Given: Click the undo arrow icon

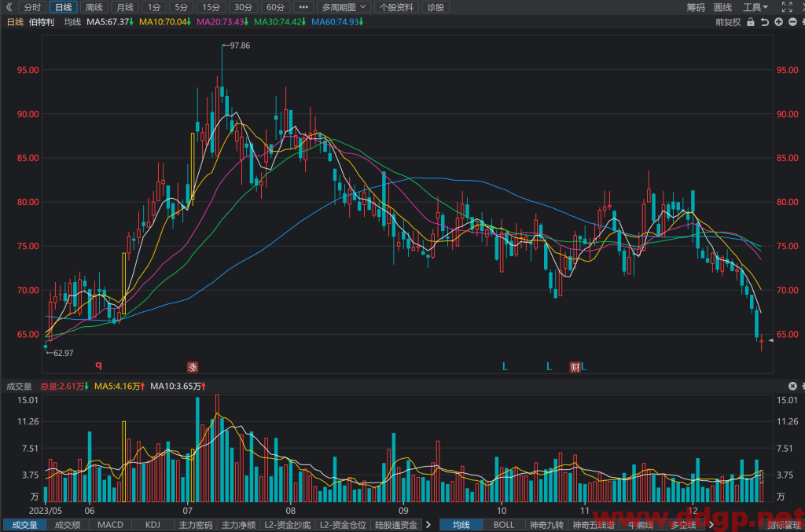Looking at the screenshot, I should [x=764, y=22].
